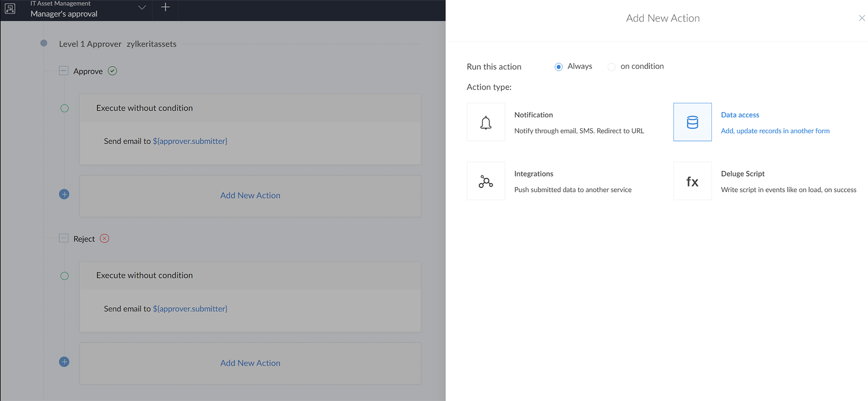Open a new workflow tab with plus

tap(165, 7)
